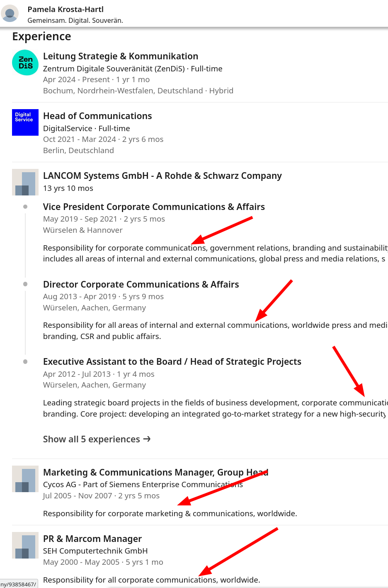Open Pamela Krosta-Hartl's profile avatar
Image resolution: width=388 pixels, height=588 pixels.
pyautogui.click(x=10, y=14)
